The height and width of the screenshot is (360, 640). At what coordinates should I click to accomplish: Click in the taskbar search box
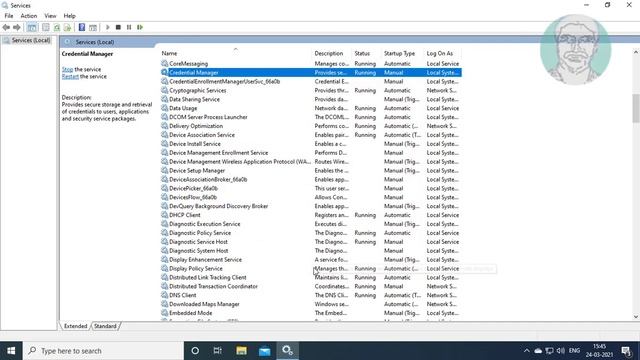click(x=103, y=351)
